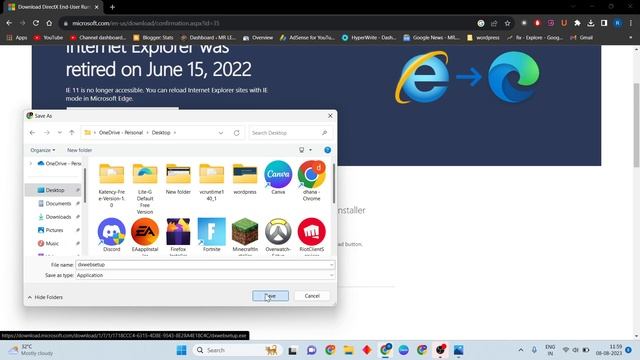Click the browser page vertical scrollbar

636,124
